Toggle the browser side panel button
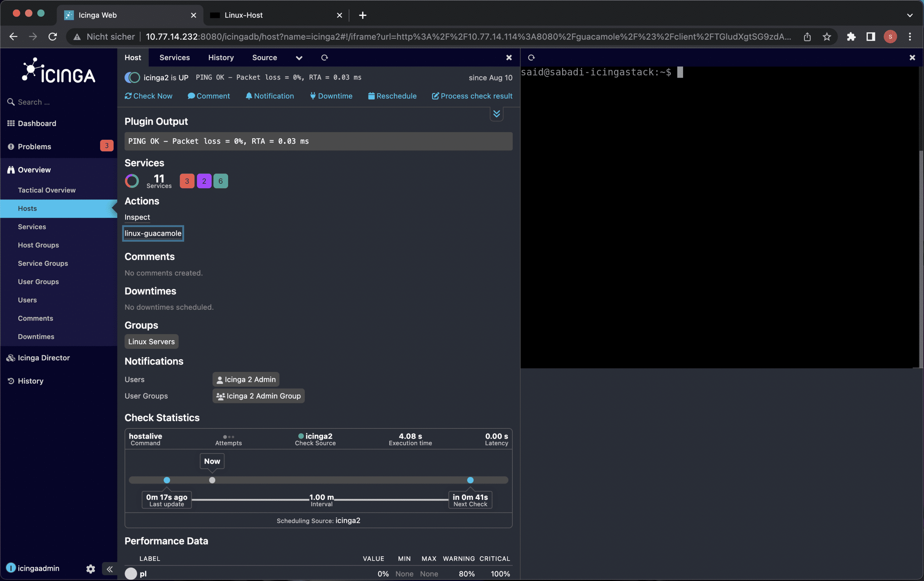The height and width of the screenshot is (581, 924). tap(871, 37)
